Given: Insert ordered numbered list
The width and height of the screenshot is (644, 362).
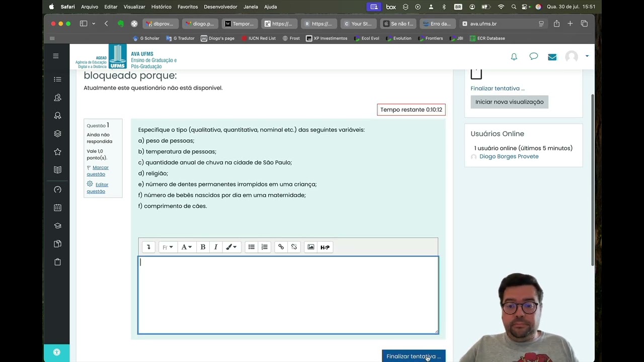Looking at the screenshot, I should click(264, 247).
